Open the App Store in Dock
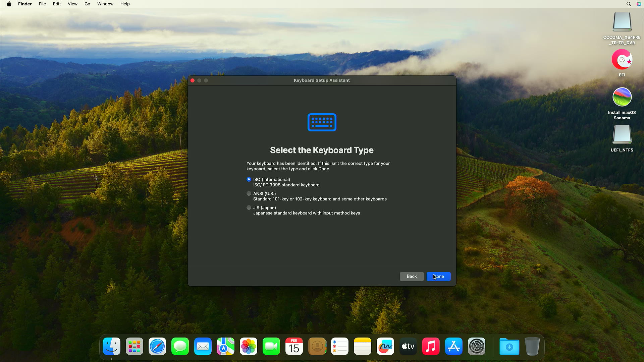 click(454, 347)
